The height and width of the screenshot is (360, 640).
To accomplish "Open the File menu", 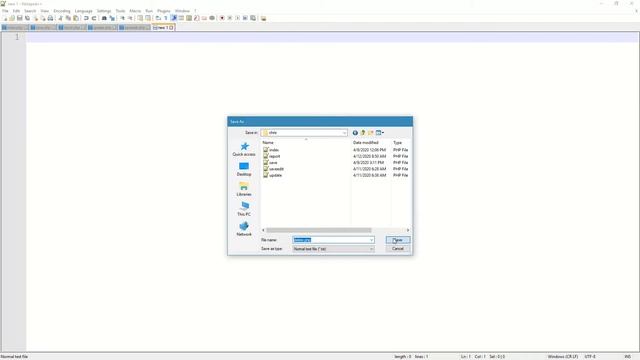I will [5, 11].
